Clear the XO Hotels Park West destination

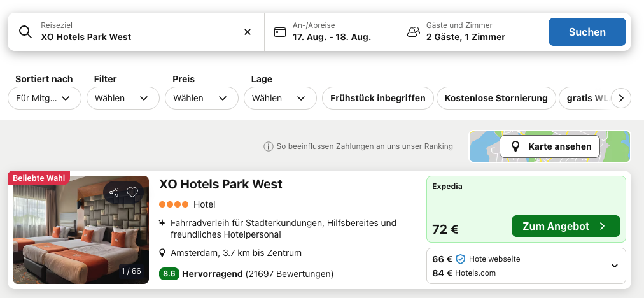248,32
